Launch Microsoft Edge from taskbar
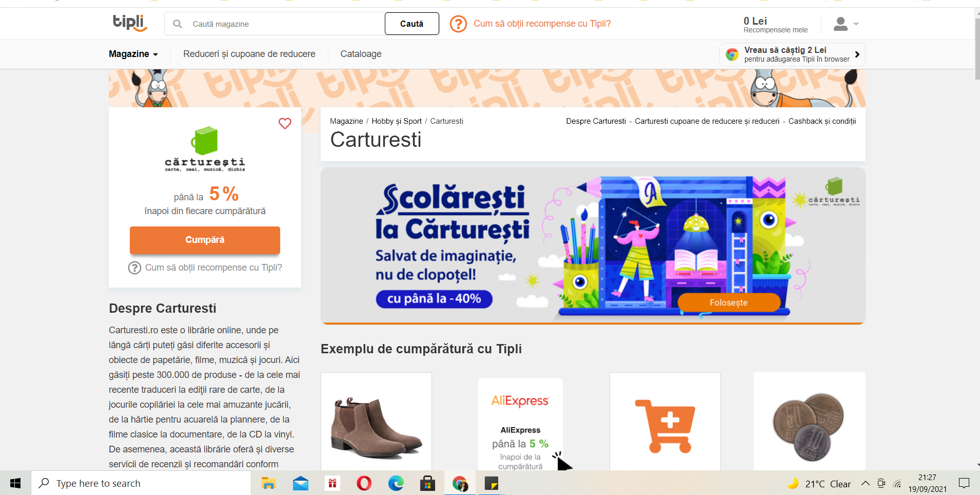980x495 pixels. tap(396, 483)
